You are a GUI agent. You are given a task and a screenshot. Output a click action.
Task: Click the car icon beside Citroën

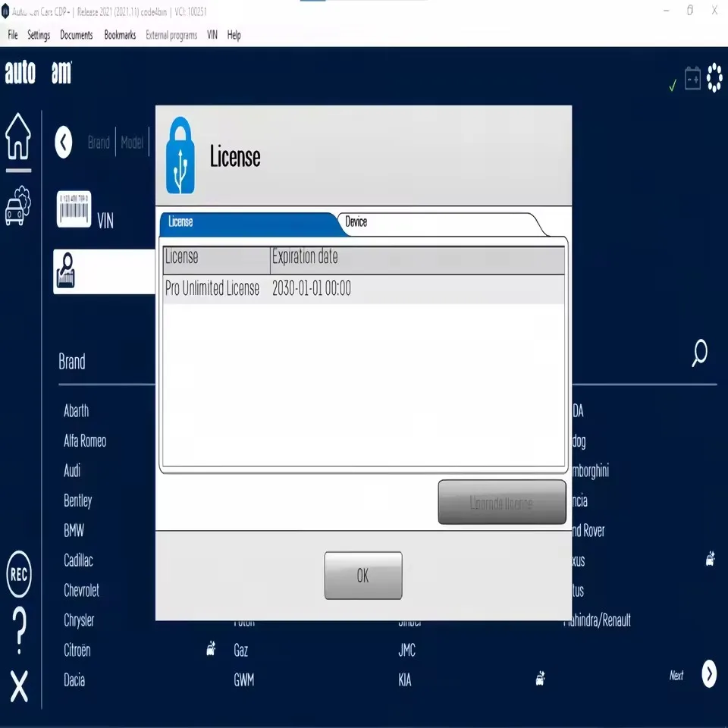(x=212, y=648)
